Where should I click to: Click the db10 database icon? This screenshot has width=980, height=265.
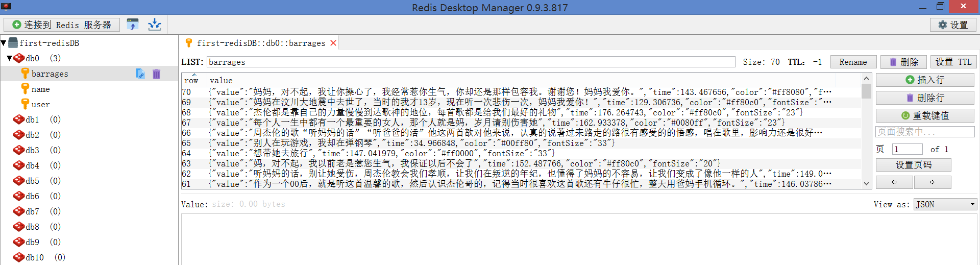point(19,257)
